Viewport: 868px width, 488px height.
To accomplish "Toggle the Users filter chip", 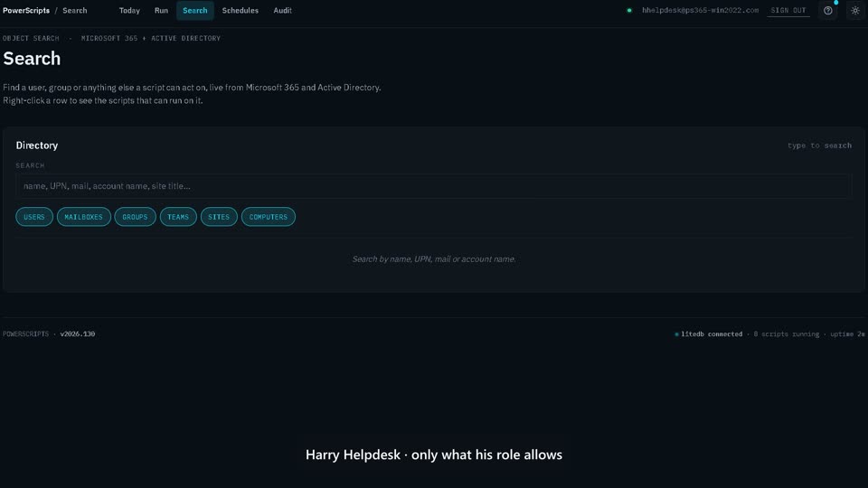I will (x=34, y=217).
